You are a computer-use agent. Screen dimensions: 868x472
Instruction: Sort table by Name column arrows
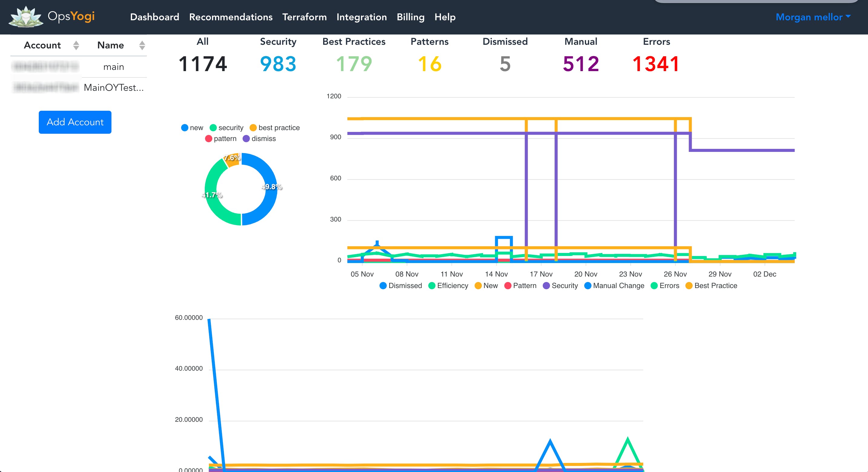click(142, 45)
